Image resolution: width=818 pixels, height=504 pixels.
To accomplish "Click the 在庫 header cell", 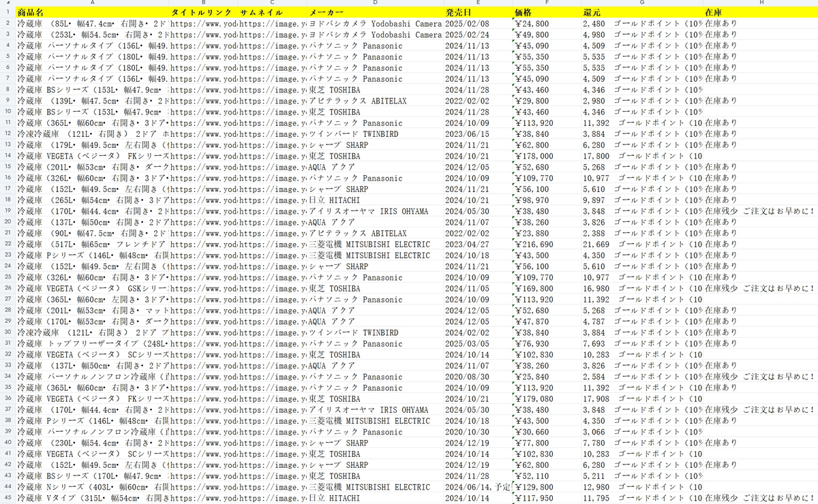I will [x=761, y=12].
